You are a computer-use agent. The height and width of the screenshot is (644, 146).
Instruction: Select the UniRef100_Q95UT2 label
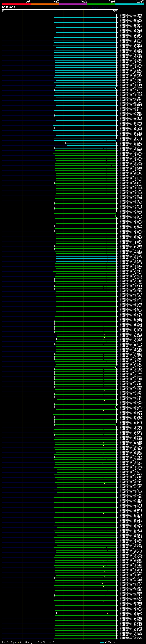coord(131,165)
